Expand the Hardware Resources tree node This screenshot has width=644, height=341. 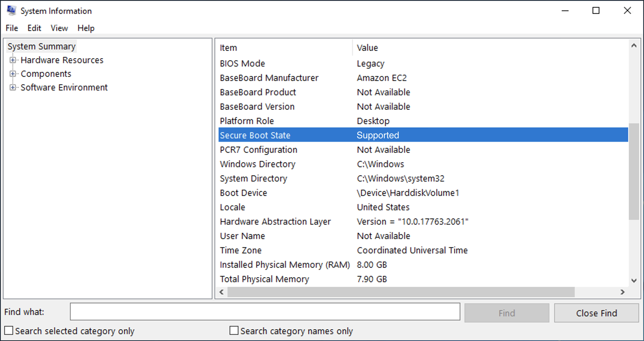pos(13,60)
